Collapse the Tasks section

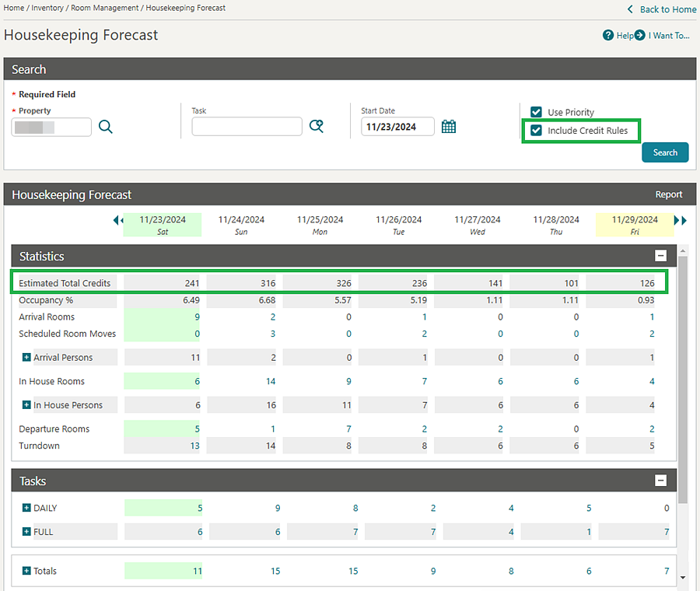660,481
